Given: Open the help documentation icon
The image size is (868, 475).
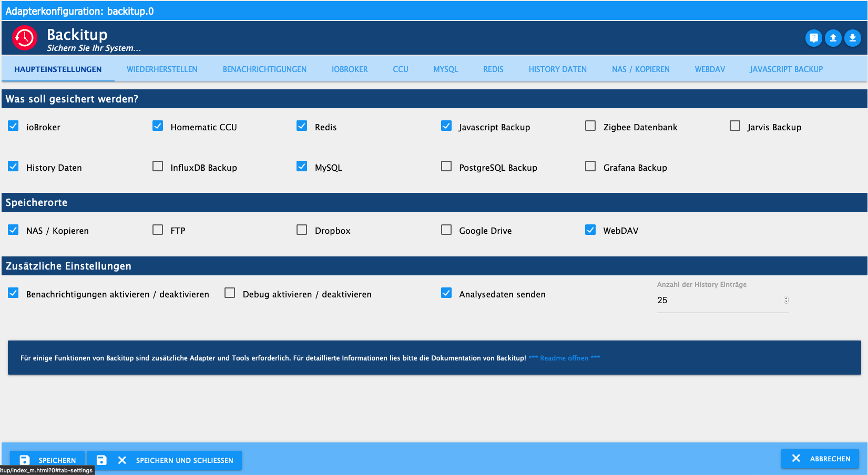Looking at the screenshot, I should tap(813, 38).
